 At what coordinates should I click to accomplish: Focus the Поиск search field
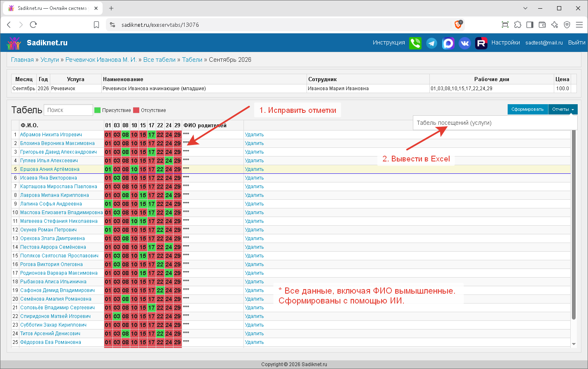coord(68,110)
